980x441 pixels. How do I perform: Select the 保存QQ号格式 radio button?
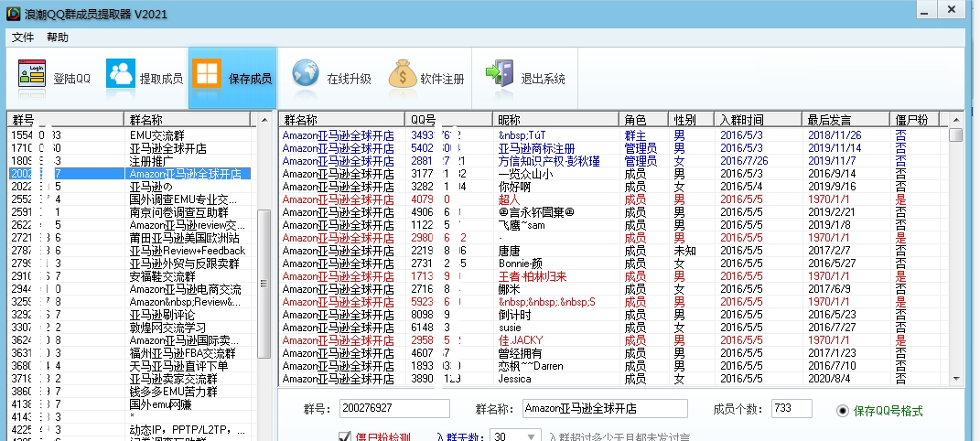[x=843, y=410]
